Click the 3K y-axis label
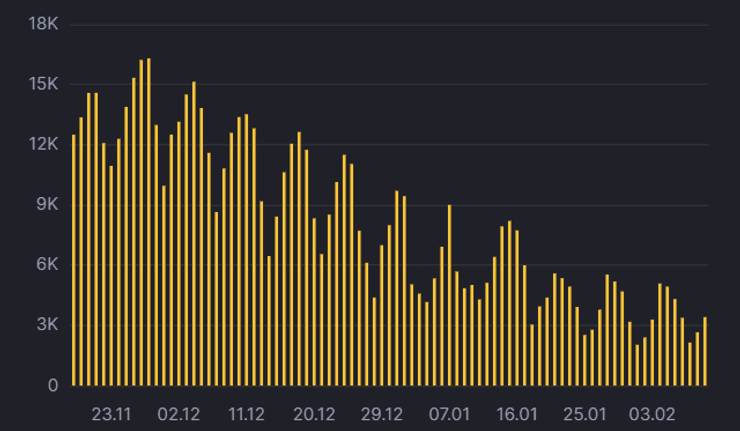This screenshot has height=431, width=740. [x=48, y=325]
